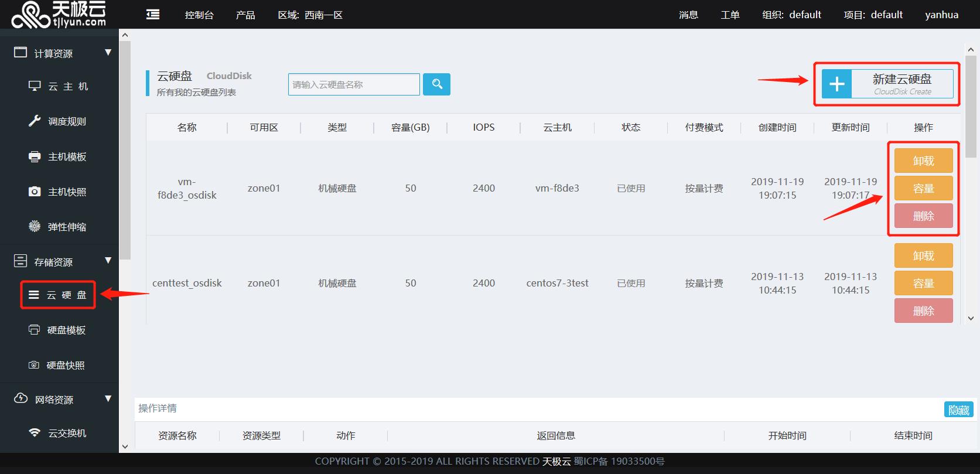Go to 调度规则 in sidebar

[x=67, y=121]
